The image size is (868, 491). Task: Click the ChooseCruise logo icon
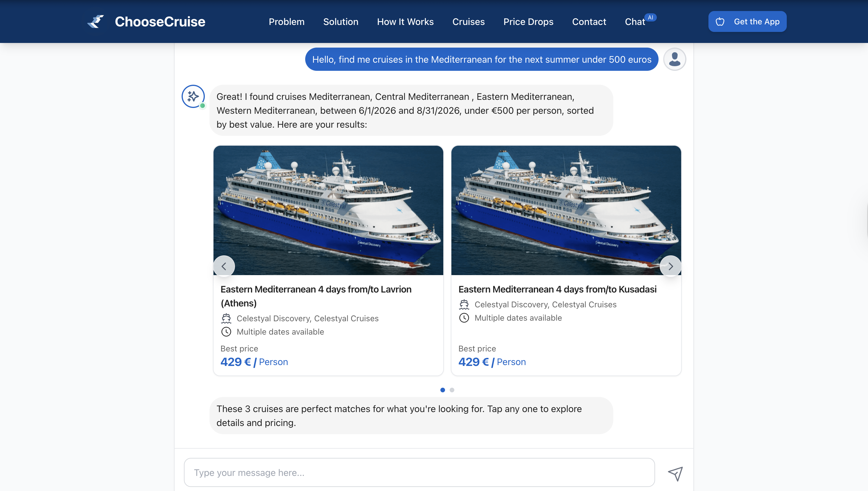[96, 21]
